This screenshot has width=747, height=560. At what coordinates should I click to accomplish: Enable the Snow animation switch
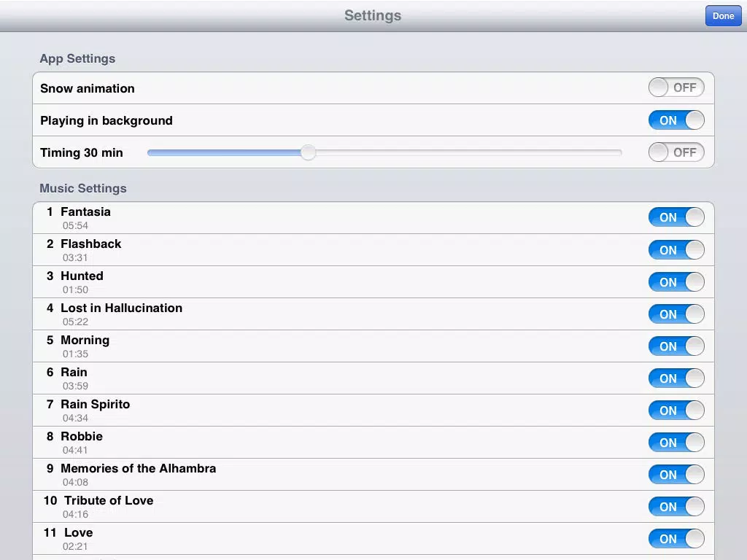click(676, 87)
